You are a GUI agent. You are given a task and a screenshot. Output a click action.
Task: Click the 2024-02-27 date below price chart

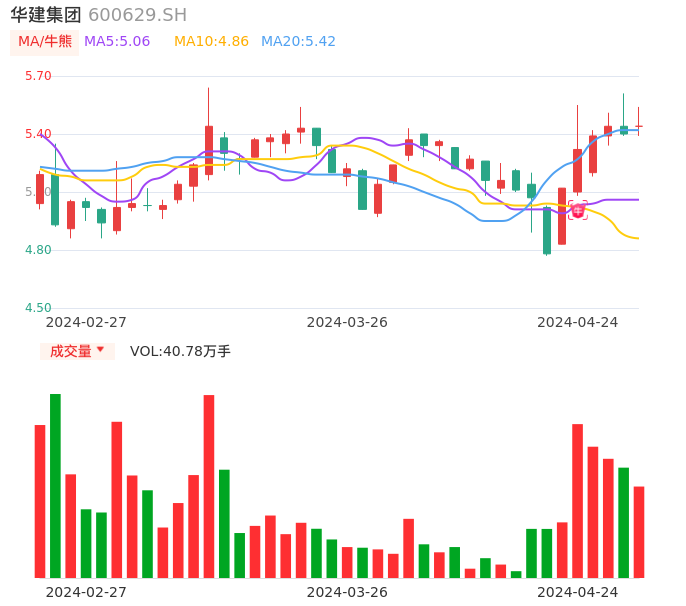pos(86,322)
